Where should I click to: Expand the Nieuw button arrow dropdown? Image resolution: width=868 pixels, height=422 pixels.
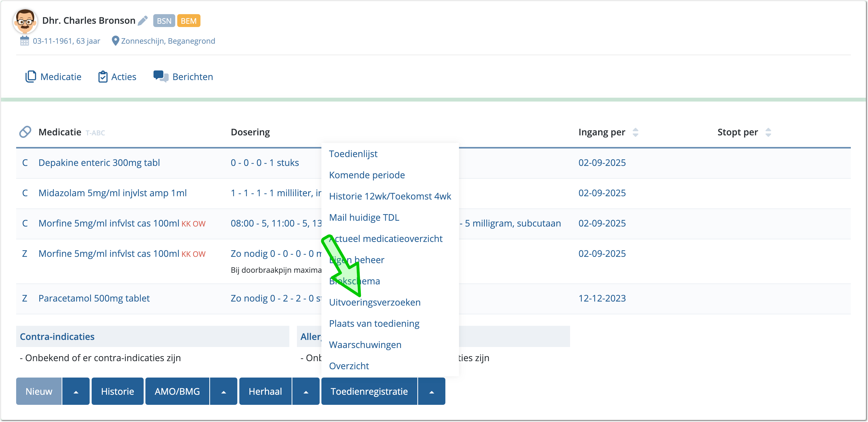point(76,392)
